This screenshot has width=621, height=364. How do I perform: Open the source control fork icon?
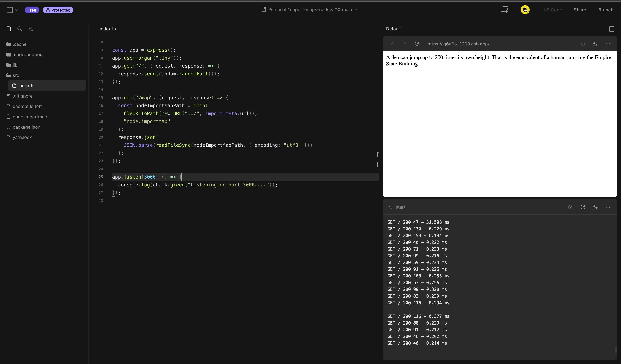(31, 29)
